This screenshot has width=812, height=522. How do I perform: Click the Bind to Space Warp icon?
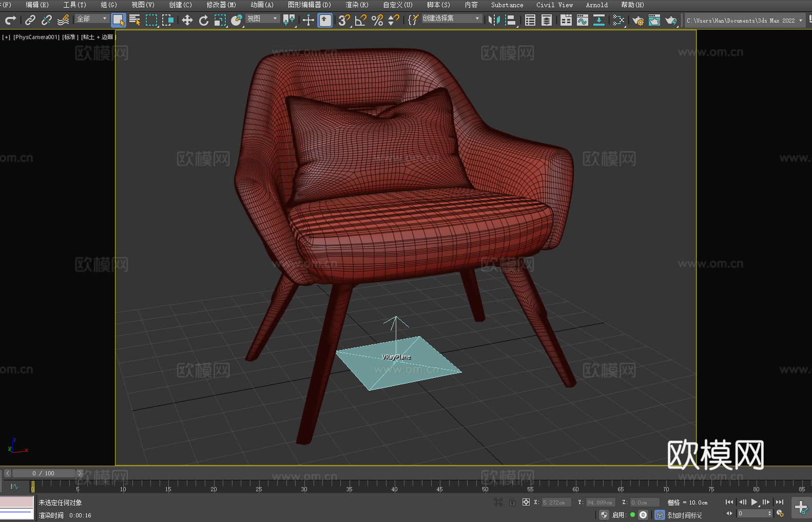(x=63, y=20)
